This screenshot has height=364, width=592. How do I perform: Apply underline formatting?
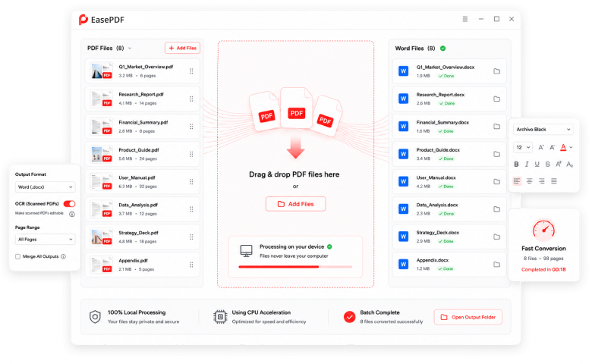coord(537,164)
